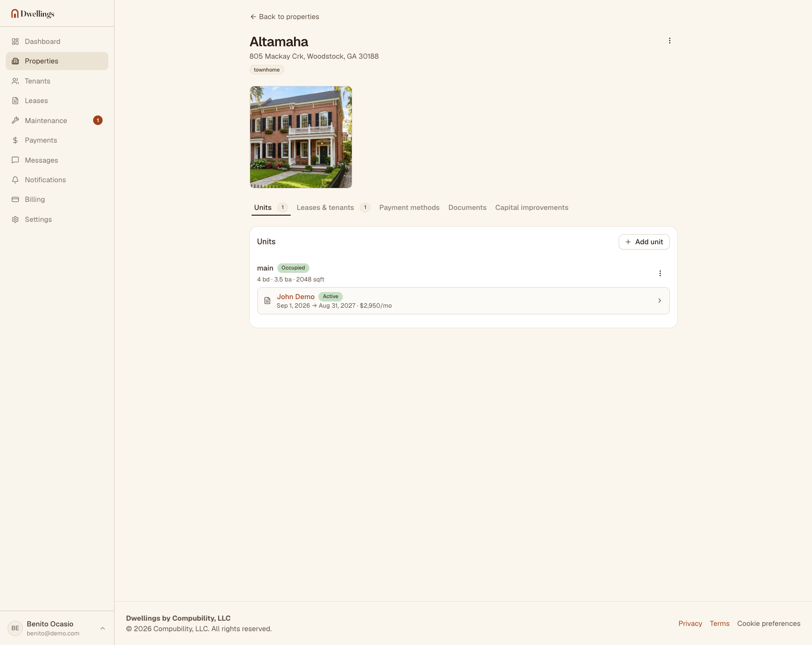Open John Demo tenant link
The width and height of the screenshot is (812, 645).
point(295,297)
